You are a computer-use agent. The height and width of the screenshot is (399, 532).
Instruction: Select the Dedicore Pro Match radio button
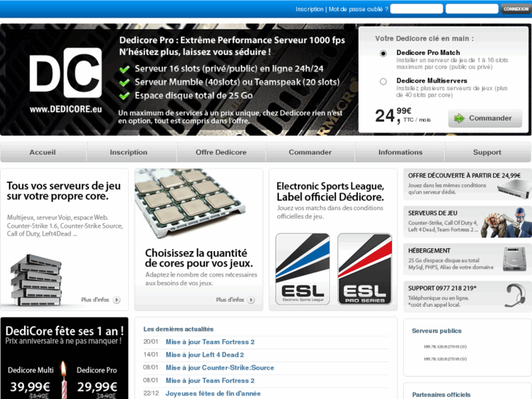point(383,53)
